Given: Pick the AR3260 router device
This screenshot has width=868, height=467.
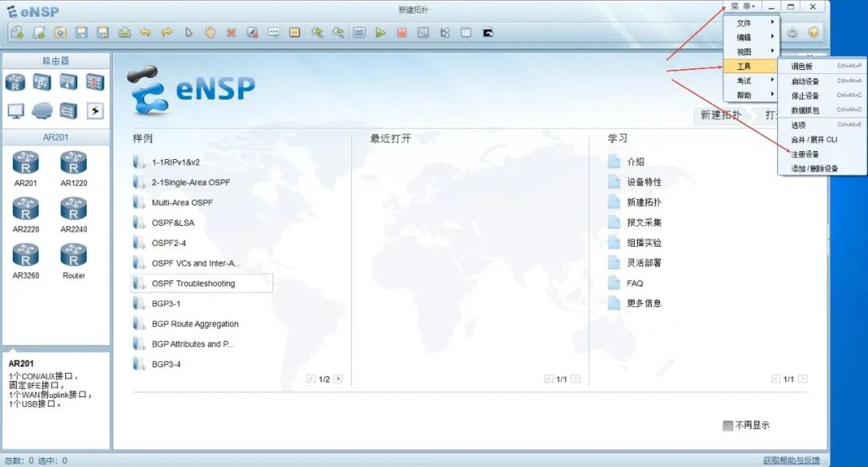Looking at the screenshot, I should tap(26, 261).
